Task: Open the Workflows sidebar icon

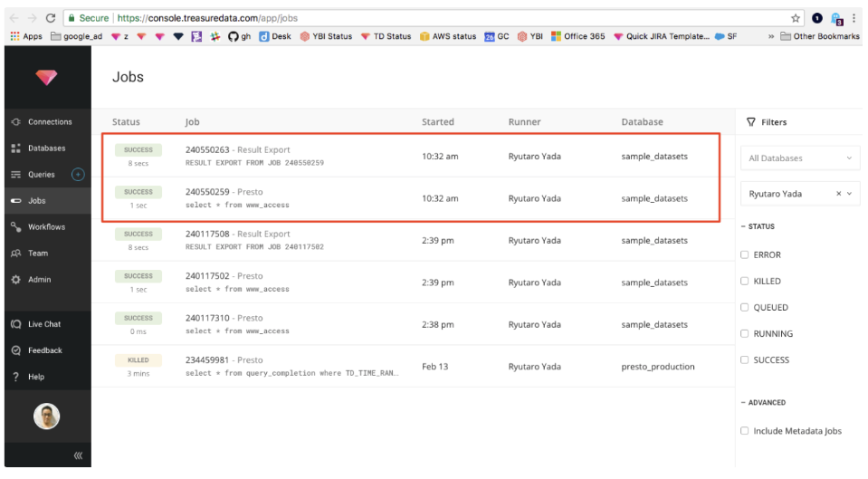Action: (15, 227)
